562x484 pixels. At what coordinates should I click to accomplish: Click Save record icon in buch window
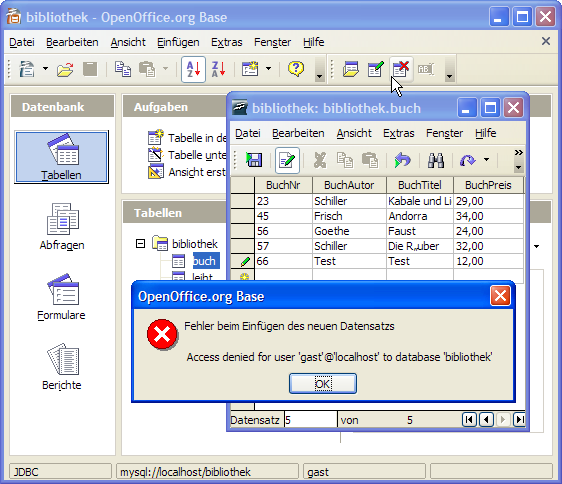254,160
